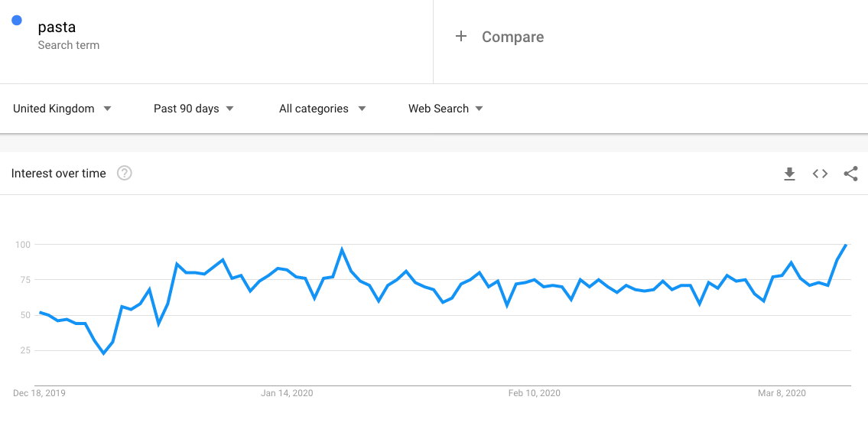
Task: Open the All categories dropdown
Action: pyautogui.click(x=322, y=109)
